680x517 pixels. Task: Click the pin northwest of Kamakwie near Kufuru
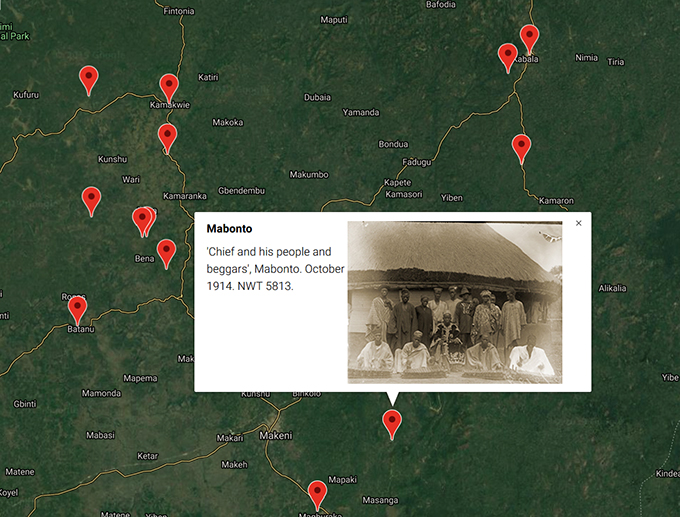[89, 78]
